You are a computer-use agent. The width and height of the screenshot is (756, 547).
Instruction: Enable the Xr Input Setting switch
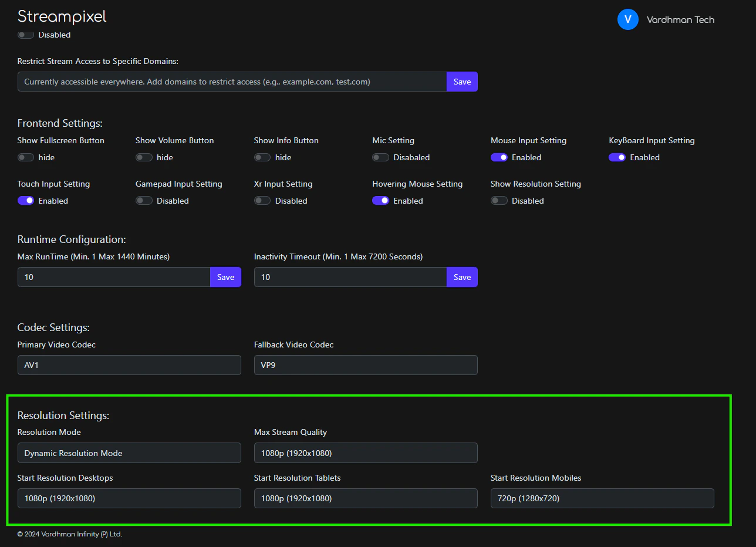262,201
